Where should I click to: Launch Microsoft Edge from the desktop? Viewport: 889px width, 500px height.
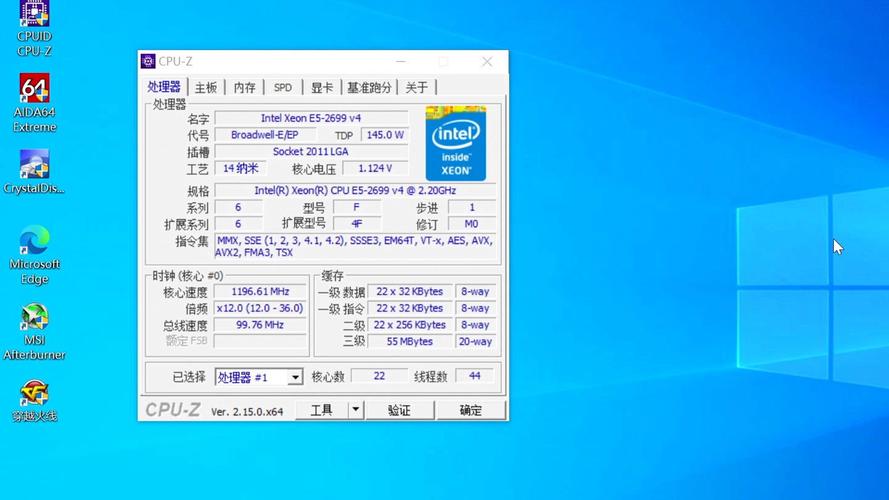point(34,255)
